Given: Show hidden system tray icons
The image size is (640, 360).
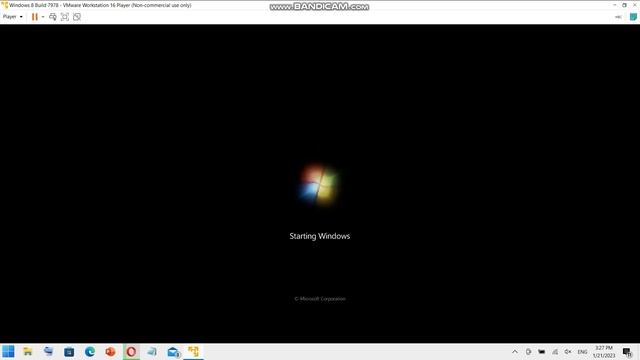Looking at the screenshot, I should [515, 351].
